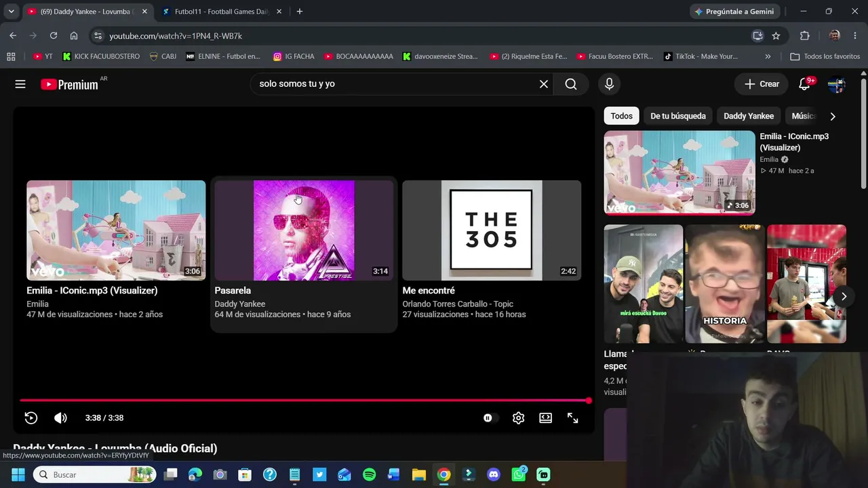The image size is (868, 488).
Task: Replay the video from the player controls
Action: [31, 418]
